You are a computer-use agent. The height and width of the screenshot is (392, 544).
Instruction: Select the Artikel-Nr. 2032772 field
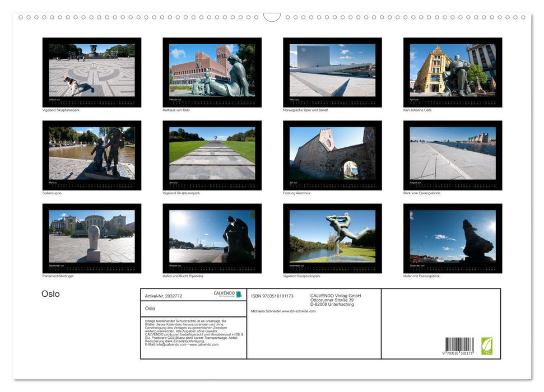pyautogui.click(x=164, y=296)
